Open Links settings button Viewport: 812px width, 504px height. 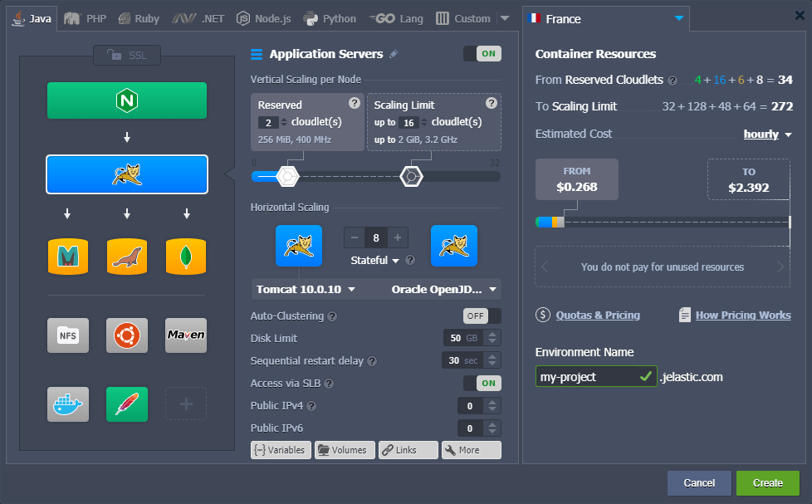[408, 450]
